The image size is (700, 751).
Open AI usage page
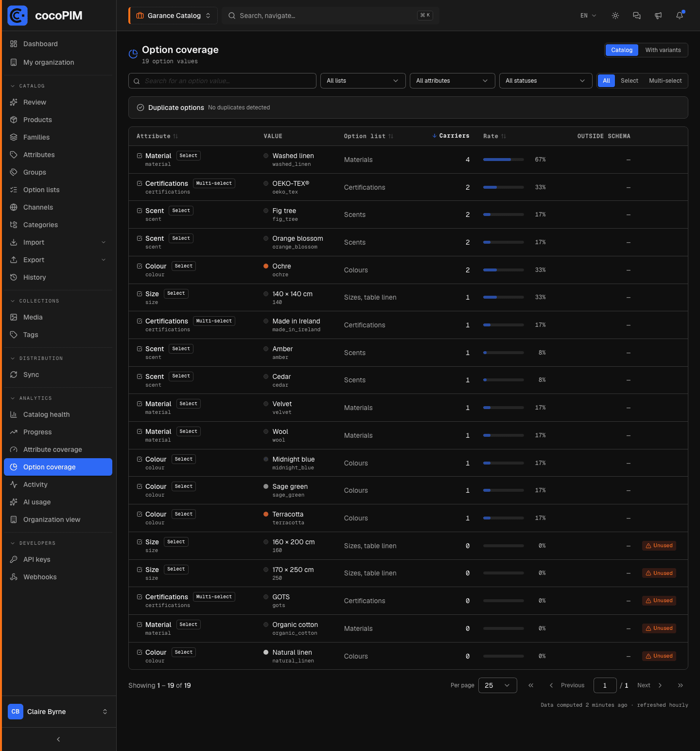point(58,502)
